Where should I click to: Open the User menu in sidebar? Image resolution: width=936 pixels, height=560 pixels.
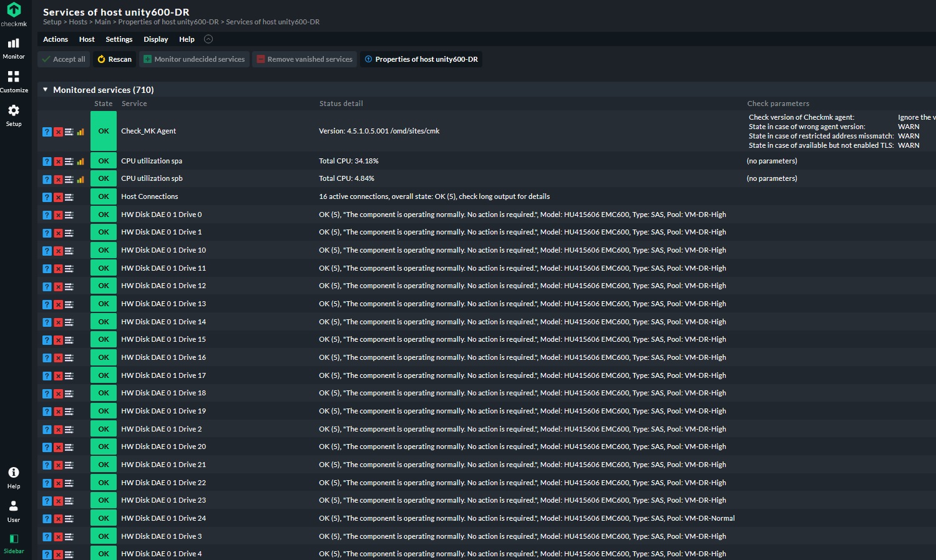coord(14,510)
